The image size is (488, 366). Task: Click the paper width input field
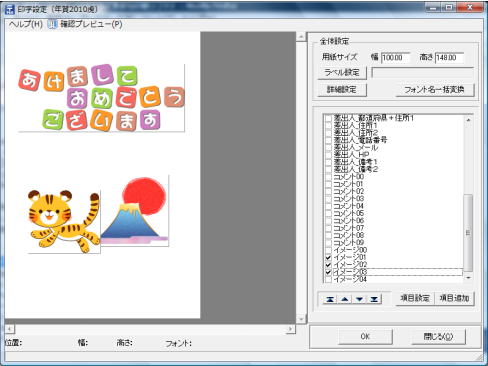click(395, 58)
